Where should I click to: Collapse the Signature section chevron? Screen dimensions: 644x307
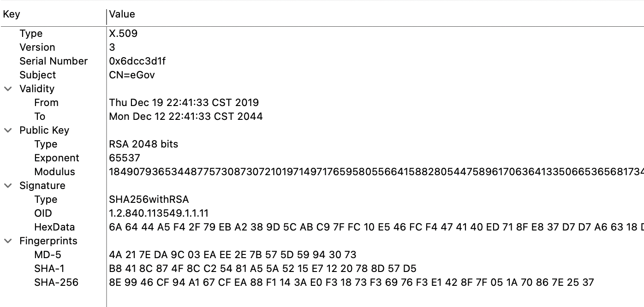(x=8, y=186)
